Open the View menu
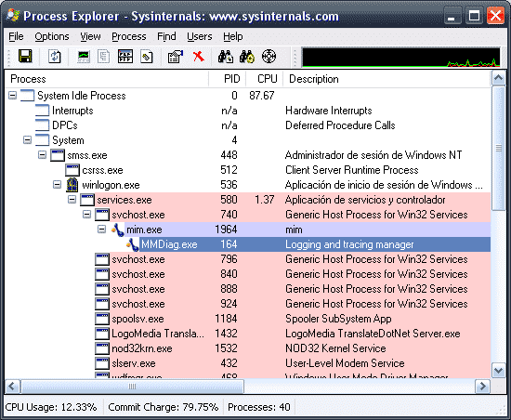Image resolution: width=511 pixels, height=420 pixels. click(x=90, y=36)
